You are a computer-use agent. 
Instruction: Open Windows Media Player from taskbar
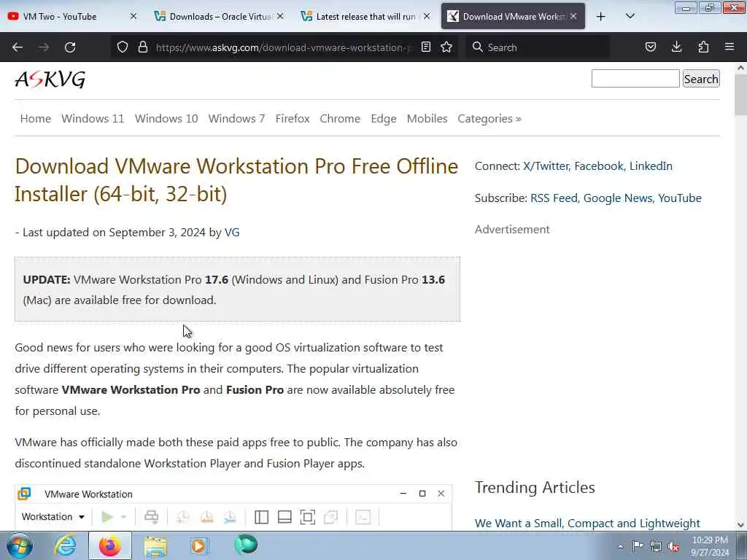[x=200, y=545]
